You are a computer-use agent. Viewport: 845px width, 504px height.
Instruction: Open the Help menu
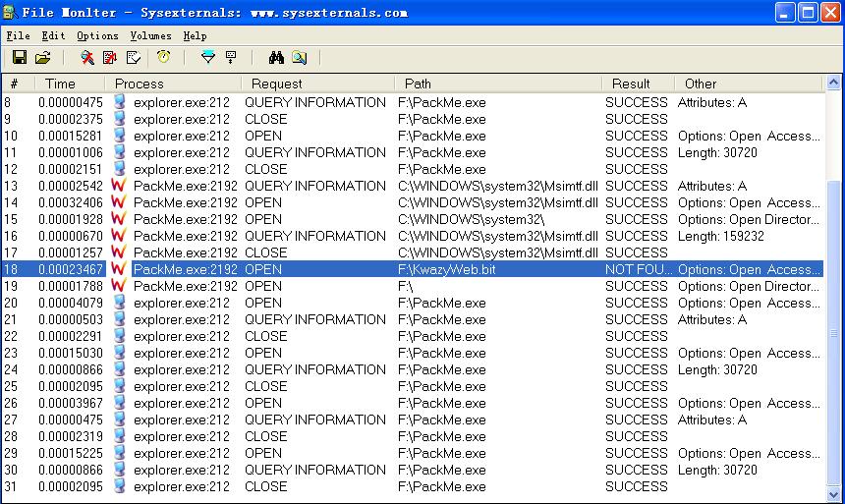[x=196, y=36]
